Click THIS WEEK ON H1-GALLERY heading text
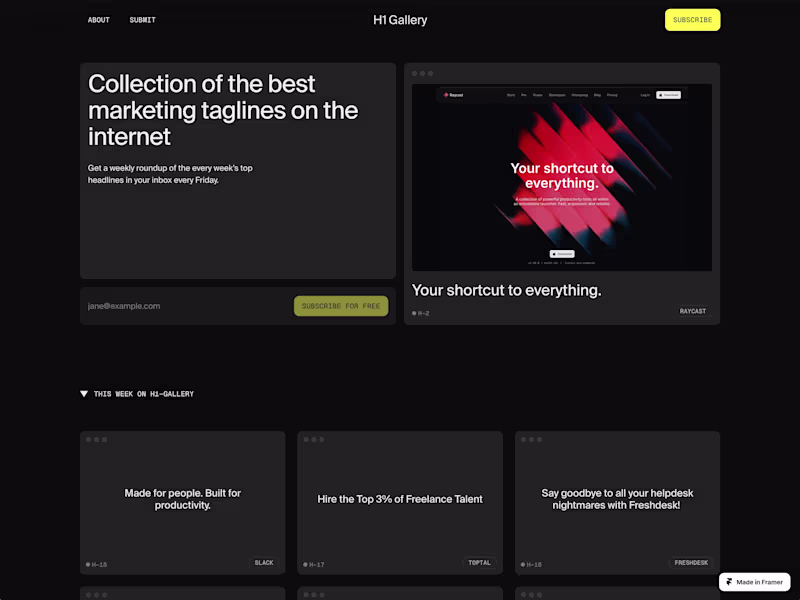 coord(144,394)
